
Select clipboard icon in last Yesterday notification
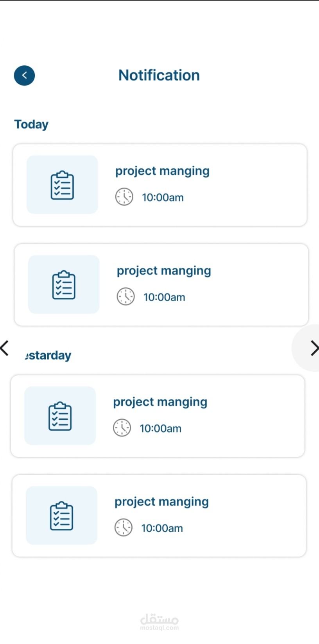(x=61, y=515)
